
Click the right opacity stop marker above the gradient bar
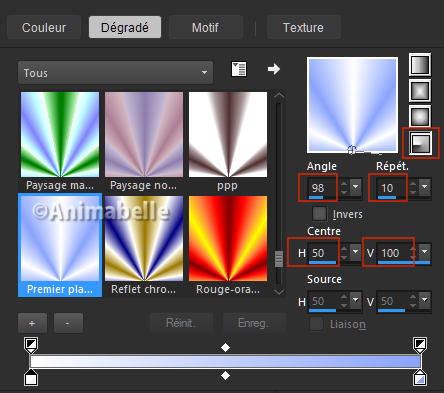(x=420, y=345)
